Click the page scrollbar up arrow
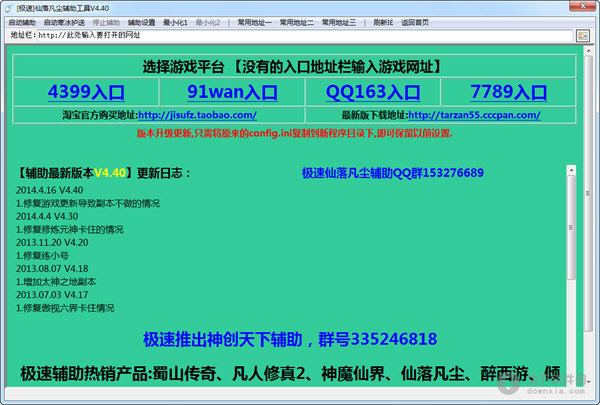The width and height of the screenshot is (600, 405). point(588,50)
